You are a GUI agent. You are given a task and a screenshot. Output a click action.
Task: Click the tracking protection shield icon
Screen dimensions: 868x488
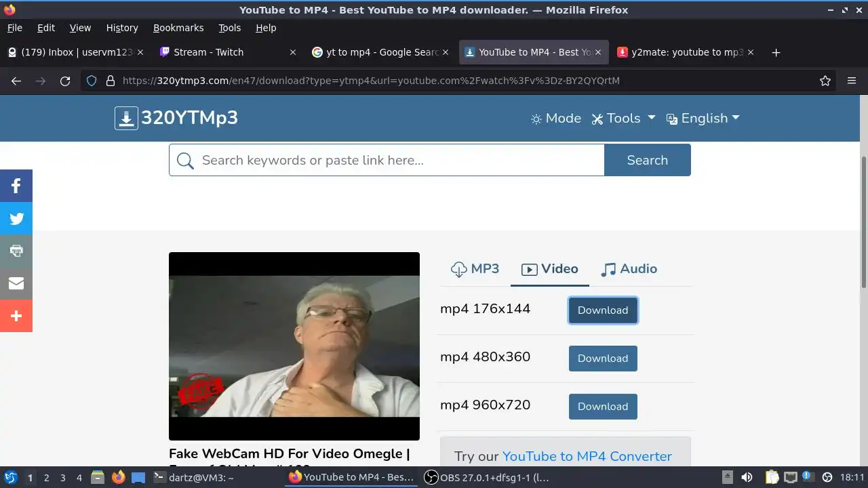point(92,81)
